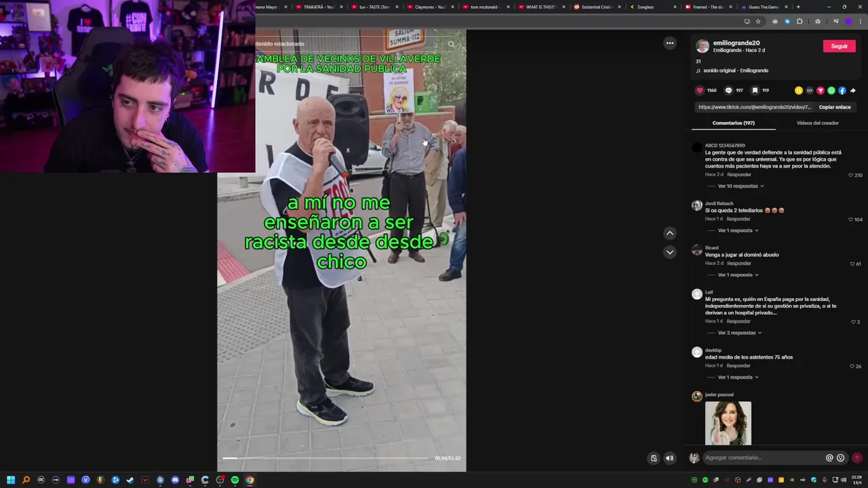Open the image in javier pascual's comment
The width and height of the screenshot is (868, 488).
coord(728,423)
